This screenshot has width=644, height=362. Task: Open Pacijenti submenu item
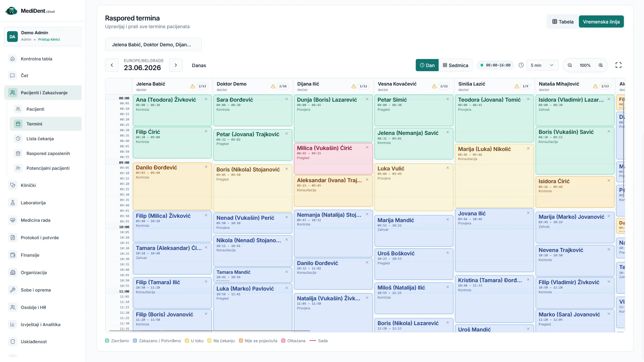click(46, 109)
